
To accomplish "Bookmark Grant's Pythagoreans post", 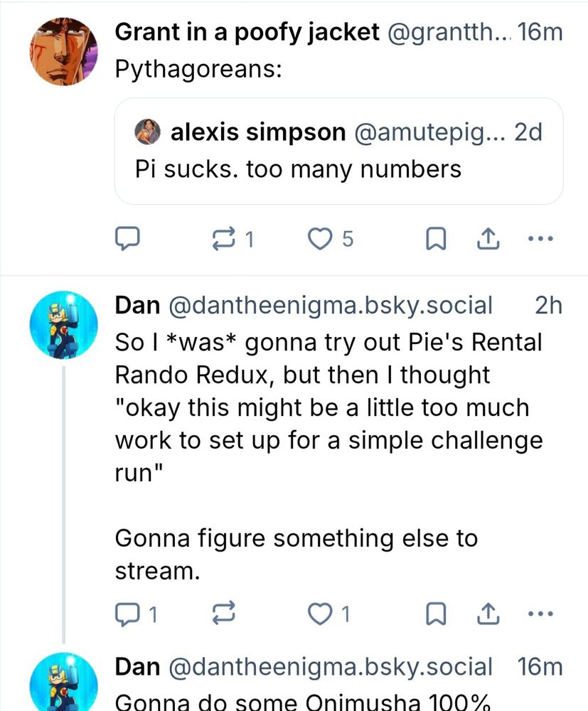I will click(x=434, y=240).
